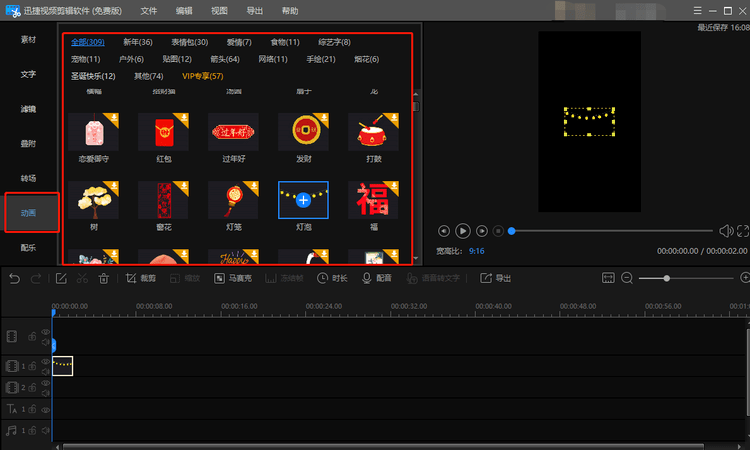Step to next frame in preview
Viewport: 750px width, 450px height.
click(482, 231)
